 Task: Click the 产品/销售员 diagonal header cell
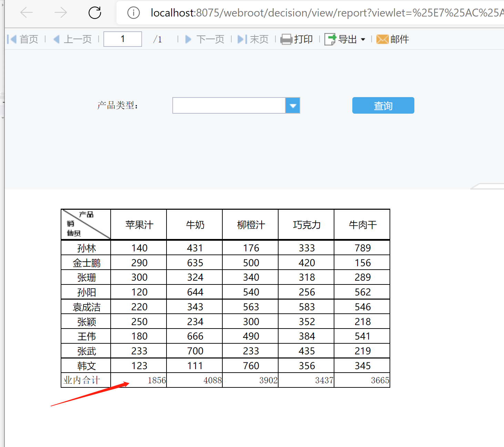tap(86, 225)
